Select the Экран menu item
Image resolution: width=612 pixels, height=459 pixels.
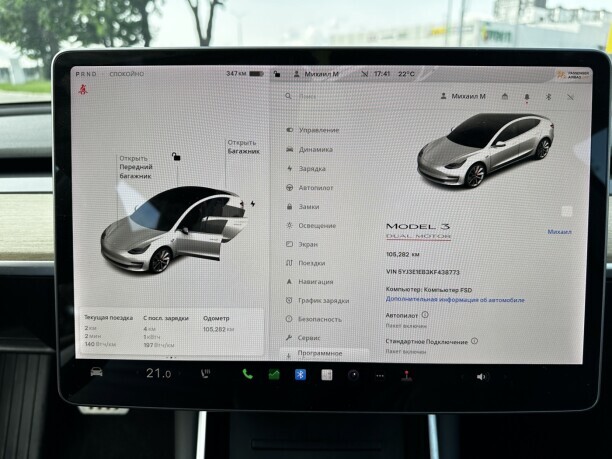[302, 244]
